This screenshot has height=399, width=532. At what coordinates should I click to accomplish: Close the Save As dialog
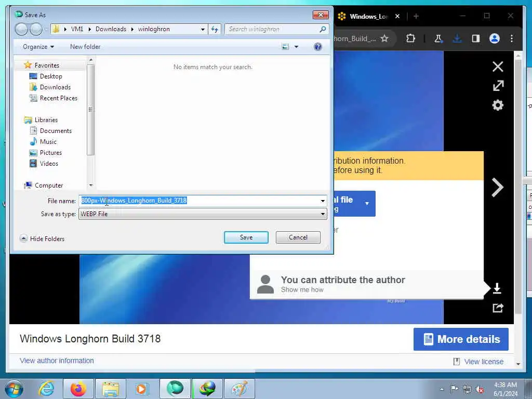click(x=320, y=15)
